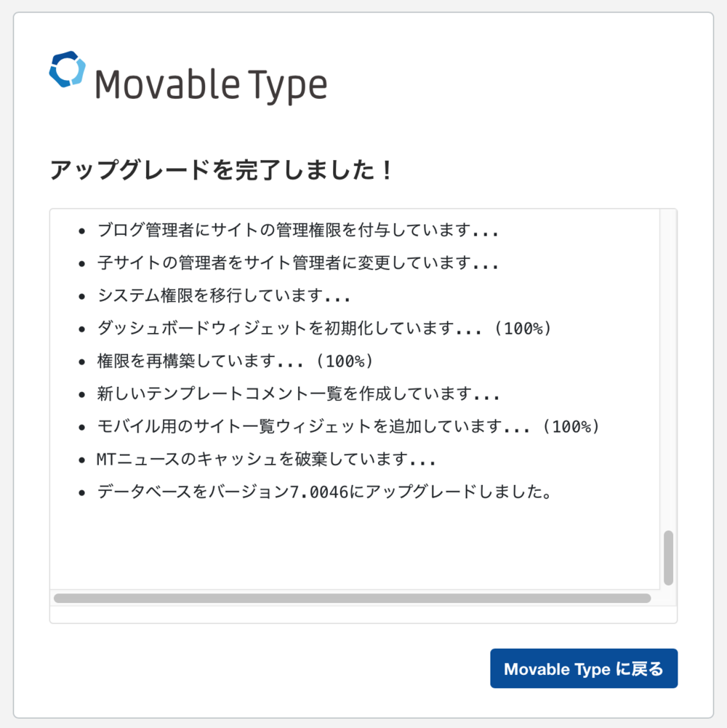
Task: Click the Movable Type pentagon logo icon
Action: [x=68, y=69]
